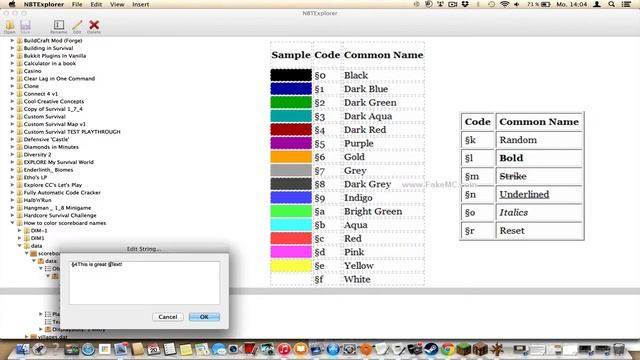Expand the Connect 4 v1 folder
This screenshot has width=640, height=360.
[12, 93]
